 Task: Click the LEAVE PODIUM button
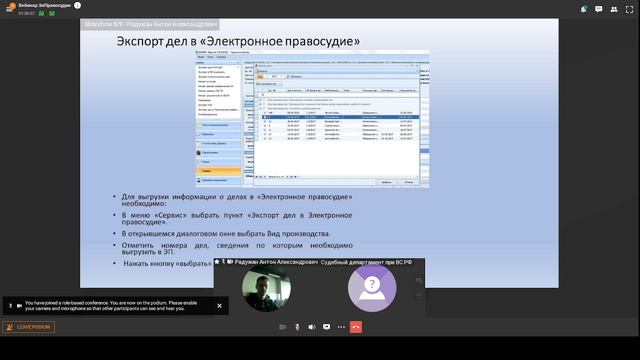[29, 327]
